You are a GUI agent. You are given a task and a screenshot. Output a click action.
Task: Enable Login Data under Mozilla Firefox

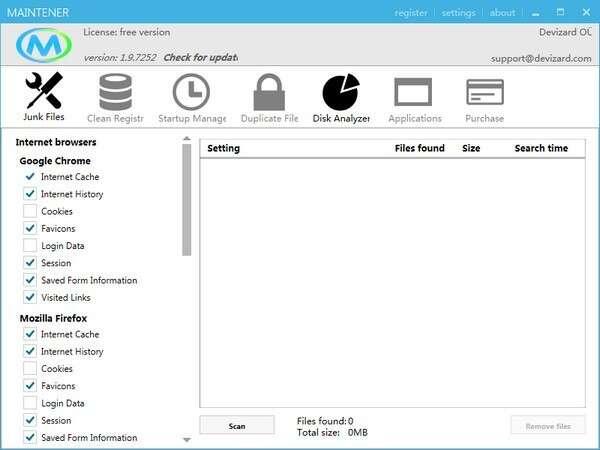(29, 404)
